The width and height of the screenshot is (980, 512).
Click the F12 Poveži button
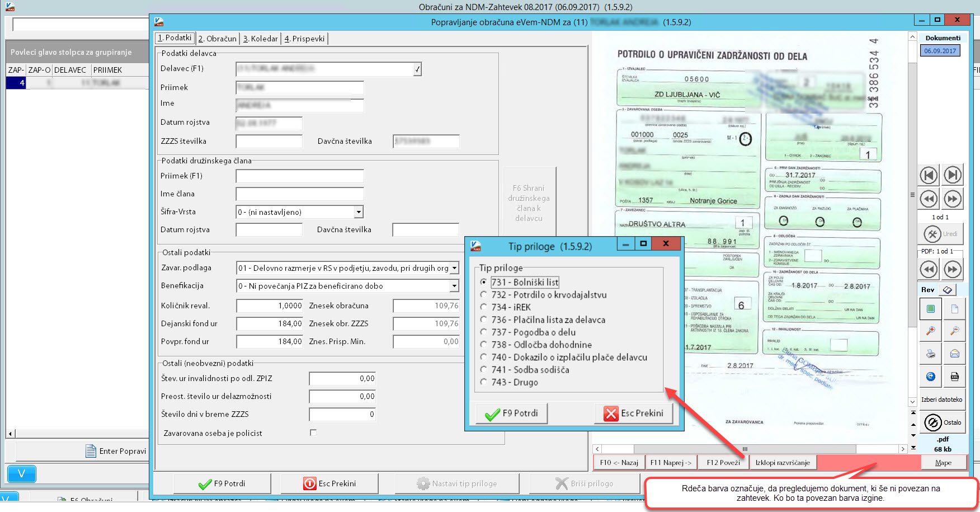tap(723, 462)
